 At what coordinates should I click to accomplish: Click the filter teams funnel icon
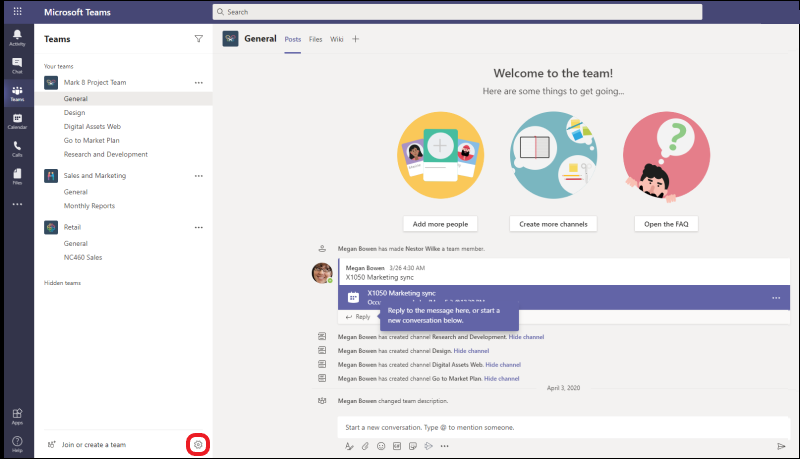click(199, 39)
